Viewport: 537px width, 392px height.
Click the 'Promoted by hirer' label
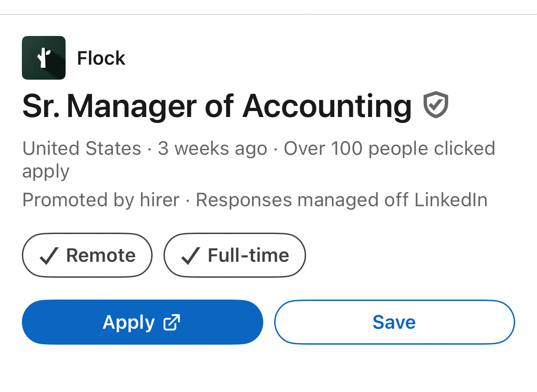click(101, 200)
